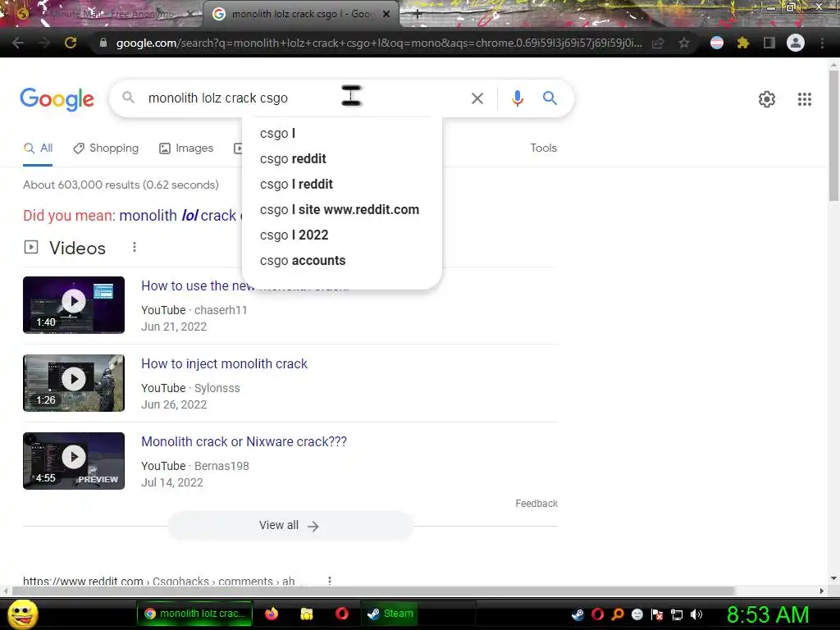840x630 pixels.
Task: Open network icon in system tray
Action: (677, 614)
